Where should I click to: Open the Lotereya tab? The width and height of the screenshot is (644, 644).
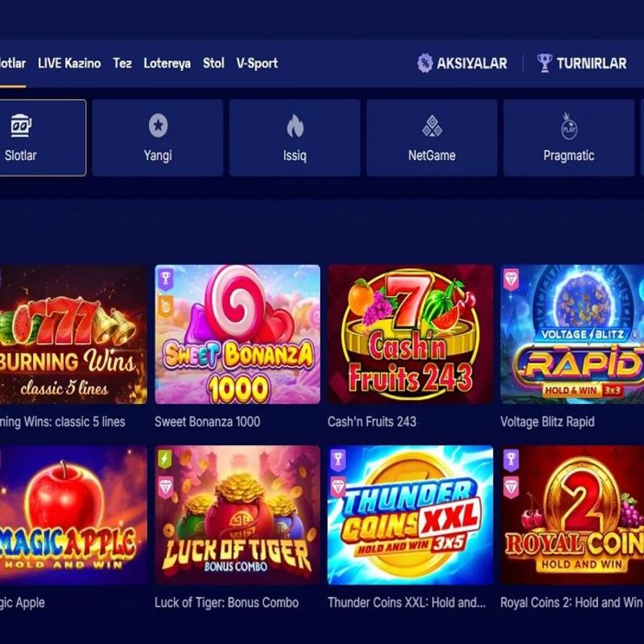pos(167,64)
